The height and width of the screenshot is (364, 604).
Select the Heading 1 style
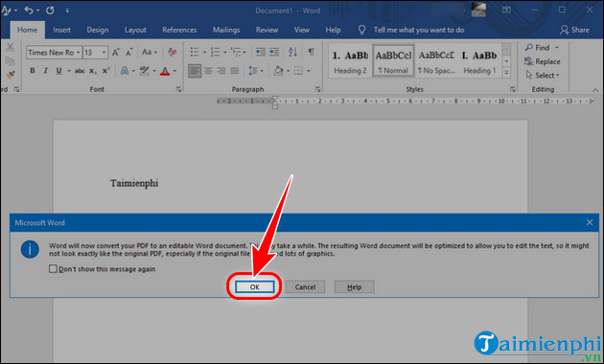tap(479, 61)
